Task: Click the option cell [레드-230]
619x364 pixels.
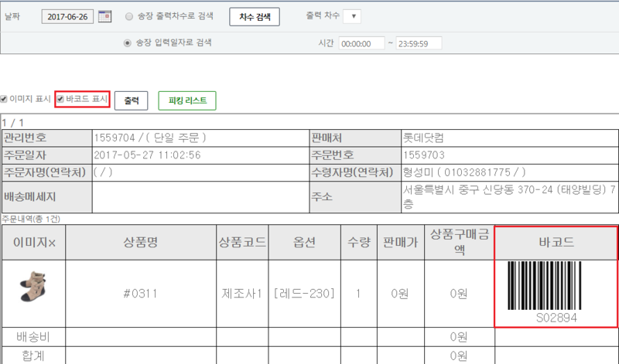Action: pos(305,294)
